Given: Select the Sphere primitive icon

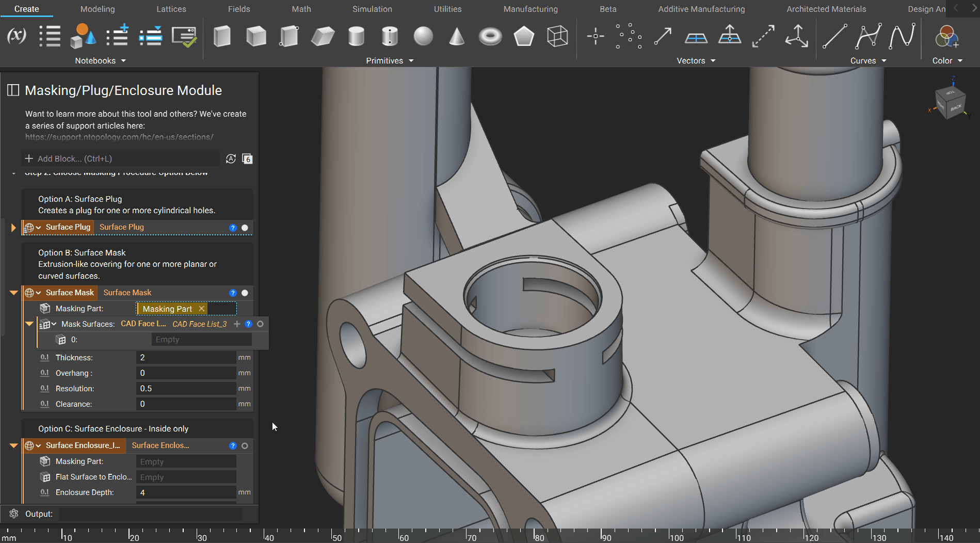Looking at the screenshot, I should click(423, 37).
